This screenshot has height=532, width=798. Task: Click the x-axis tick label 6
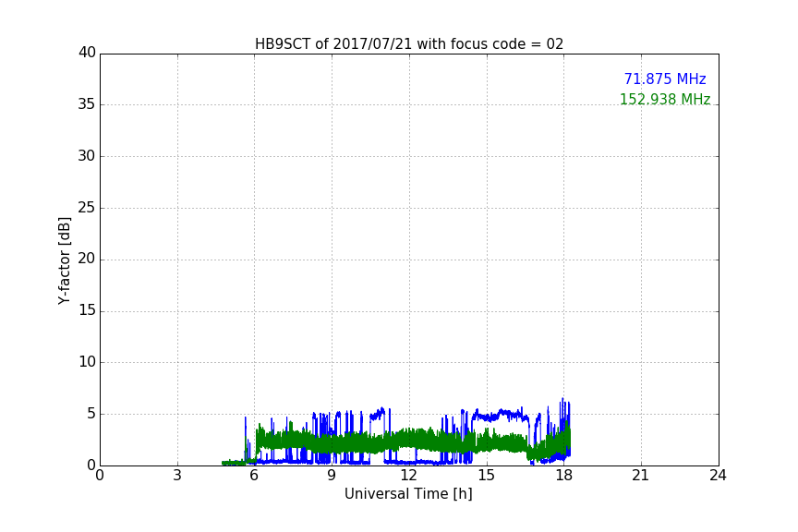click(255, 476)
